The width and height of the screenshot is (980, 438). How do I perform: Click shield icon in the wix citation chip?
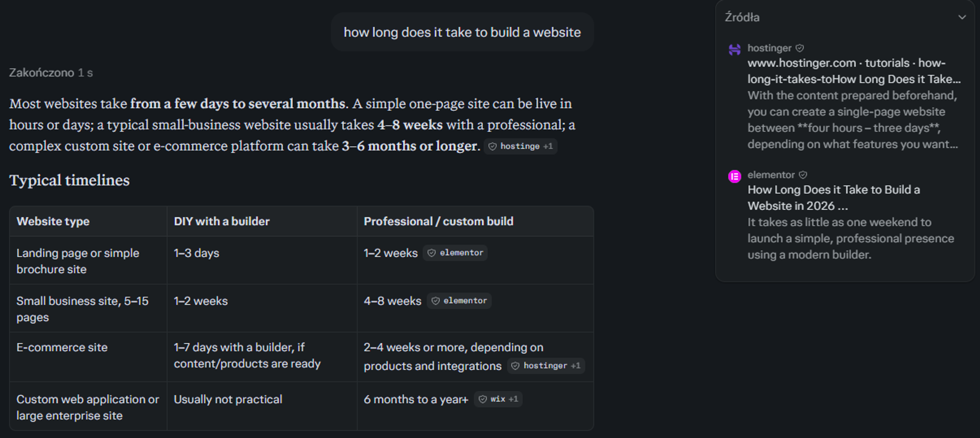[x=482, y=399]
